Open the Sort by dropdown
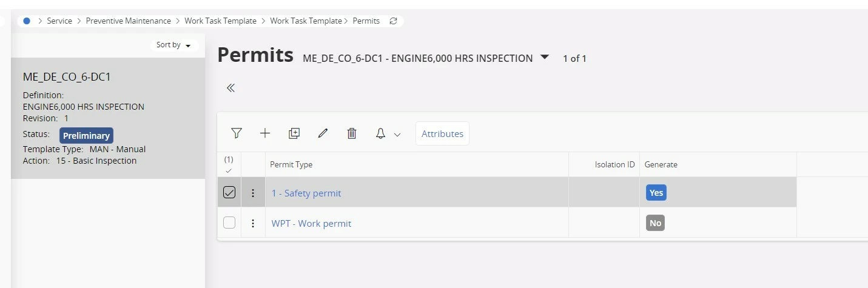This screenshot has height=288, width=868. (173, 45)
